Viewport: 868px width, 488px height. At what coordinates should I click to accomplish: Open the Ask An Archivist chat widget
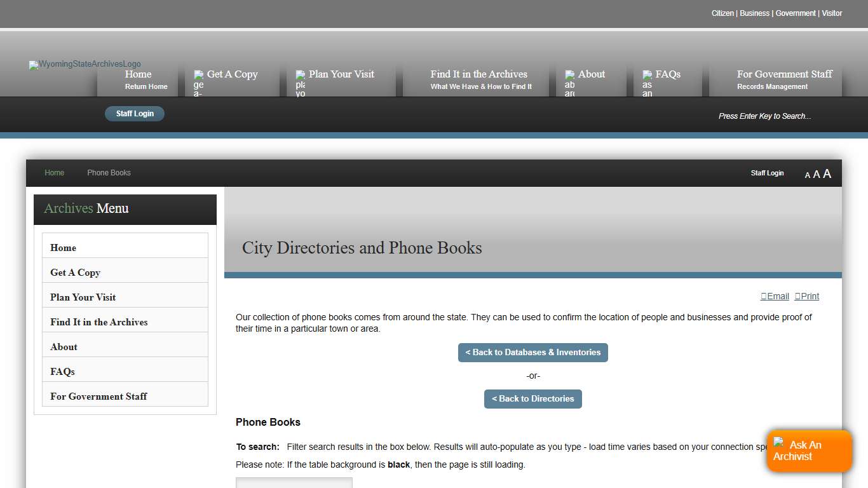(x=808, y=451)
